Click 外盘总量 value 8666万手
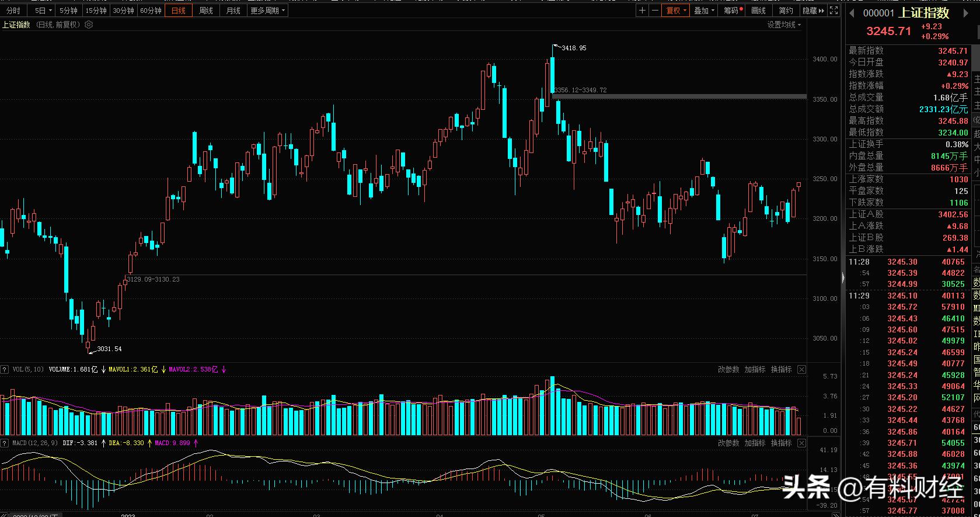This screenshot has width=980, height=517. click(950, 168)
